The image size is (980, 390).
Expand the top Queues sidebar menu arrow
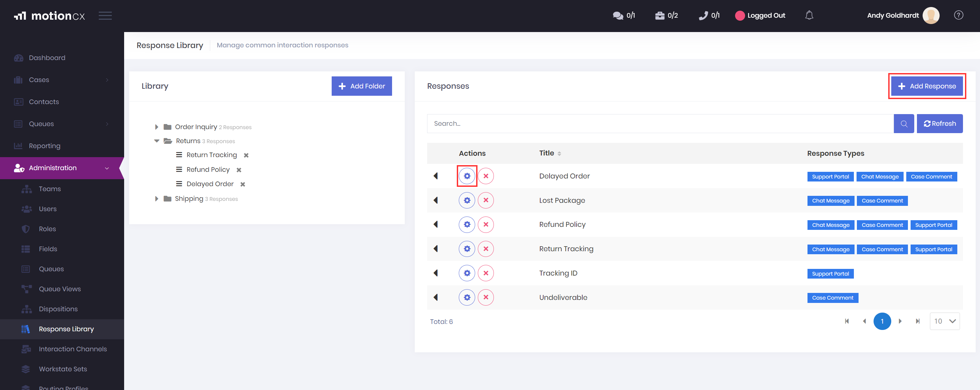(x=107, y=124)
